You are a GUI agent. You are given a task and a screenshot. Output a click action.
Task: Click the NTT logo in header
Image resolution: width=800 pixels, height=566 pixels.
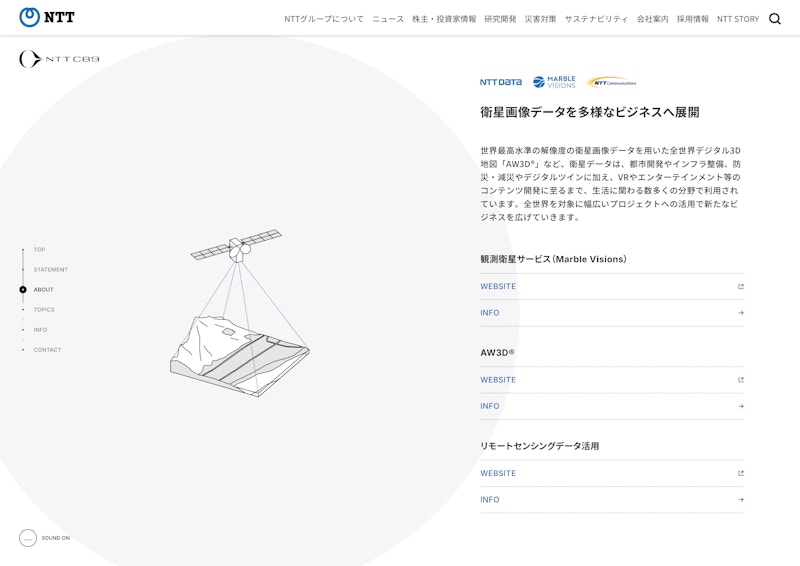(46, 17)
